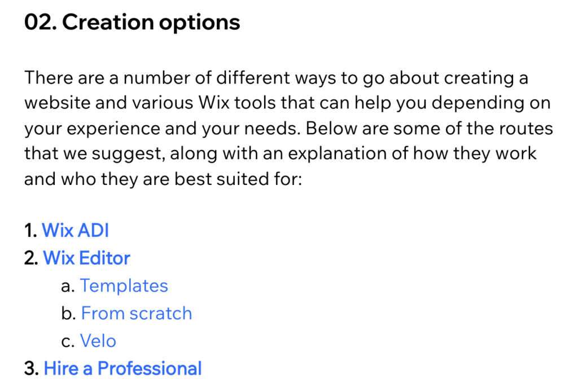This screenshot has width=578, height=392.
Task: Open the From scratch link
Action: tap(136, 314)
